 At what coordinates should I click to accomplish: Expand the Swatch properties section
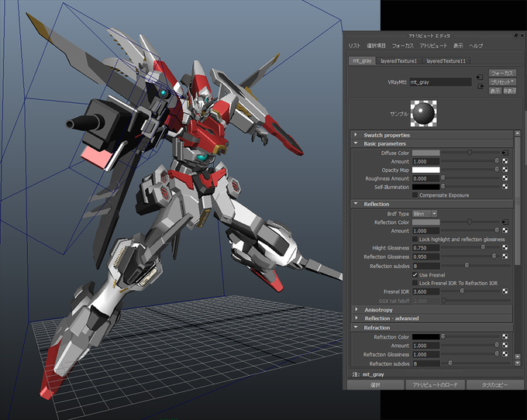tap(356, 135)
